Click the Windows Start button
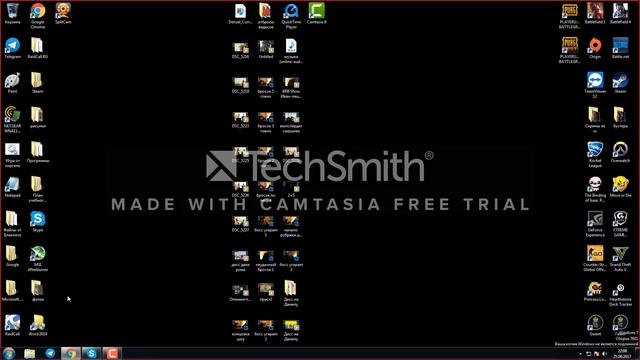 click(9, 353)
